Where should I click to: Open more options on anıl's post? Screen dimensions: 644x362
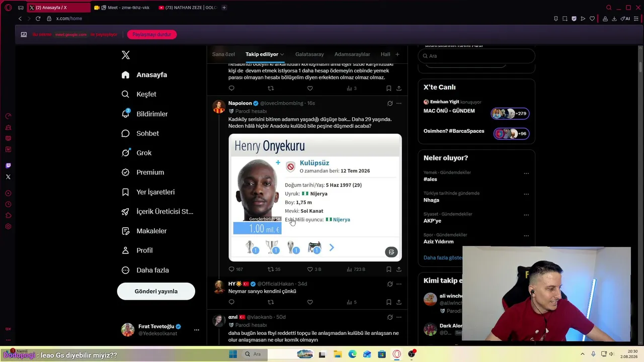coord(399,317)
